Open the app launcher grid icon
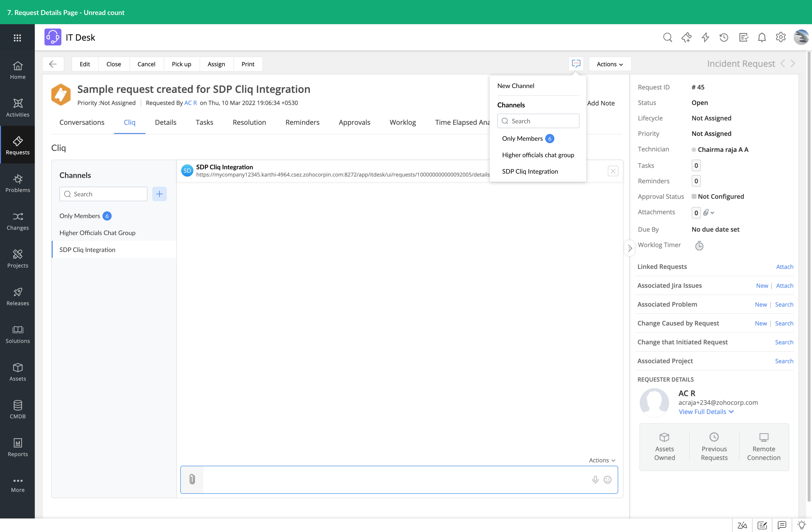The width and height of the screenshot is (812, 532). [x=17, y=38]
